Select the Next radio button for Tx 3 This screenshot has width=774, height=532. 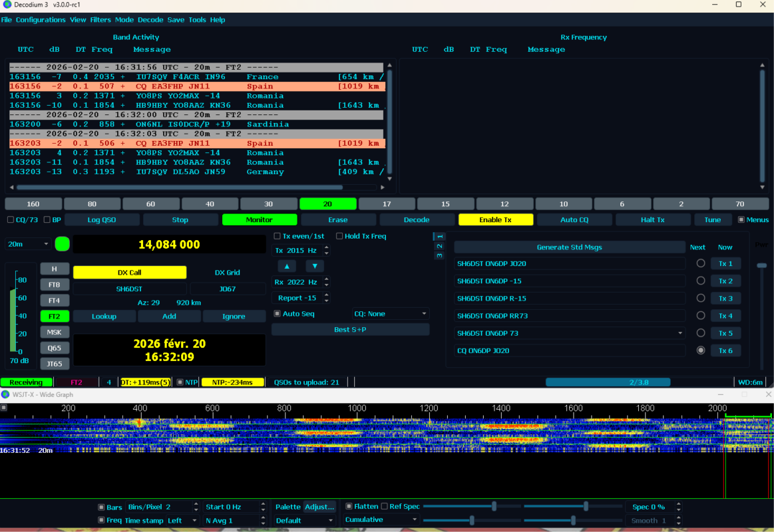pos(700,299)
